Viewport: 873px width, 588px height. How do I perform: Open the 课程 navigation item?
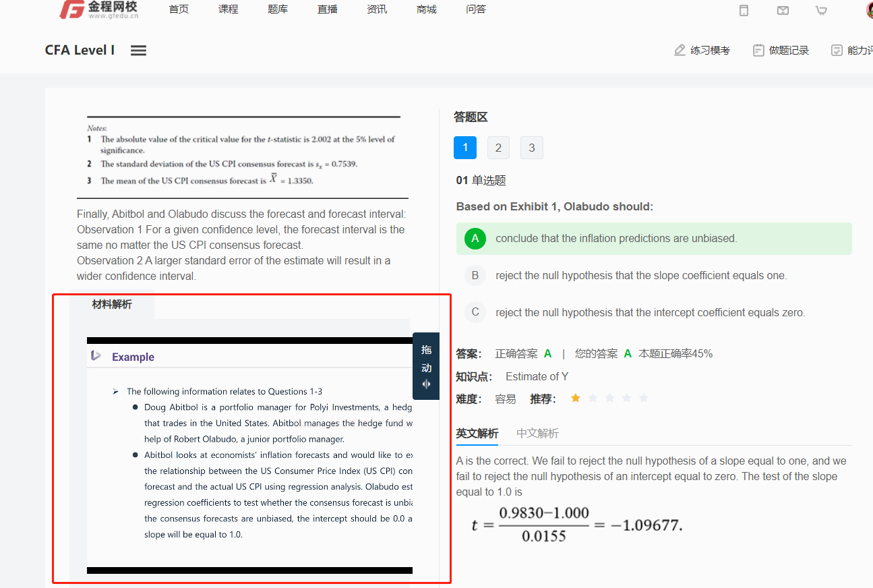(x=229, y=9)
